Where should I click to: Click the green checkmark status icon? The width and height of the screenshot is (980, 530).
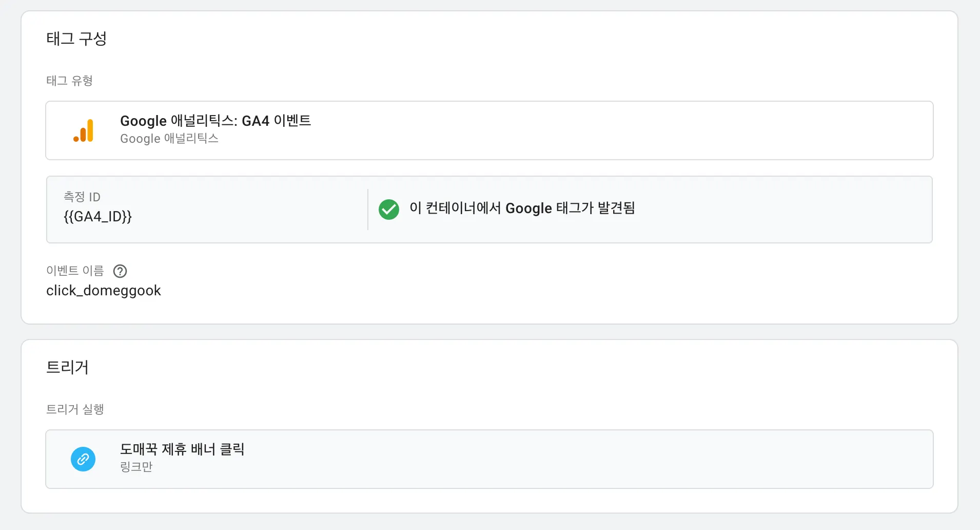pos(389,210)
